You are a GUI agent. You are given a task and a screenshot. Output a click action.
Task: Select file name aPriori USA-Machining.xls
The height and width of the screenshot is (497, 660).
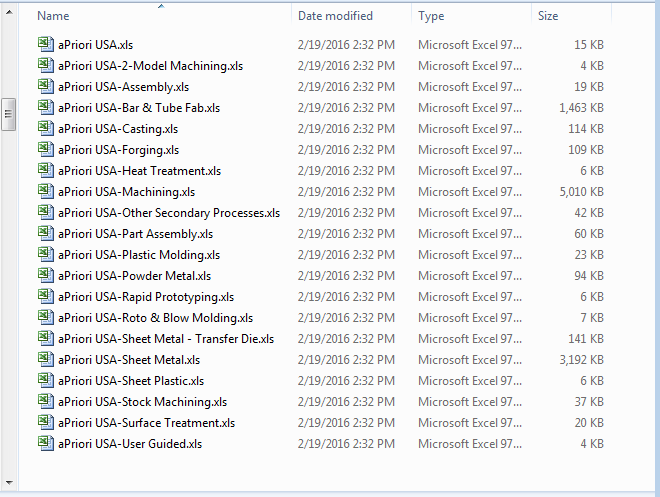tap(127, 192)
